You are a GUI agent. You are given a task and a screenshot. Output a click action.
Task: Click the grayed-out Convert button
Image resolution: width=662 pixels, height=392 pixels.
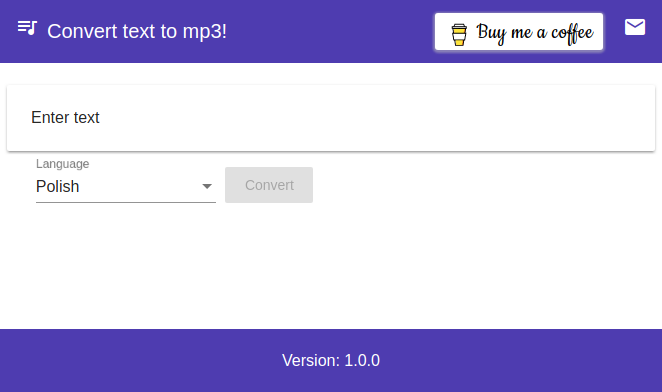click(x=269, y=185)
